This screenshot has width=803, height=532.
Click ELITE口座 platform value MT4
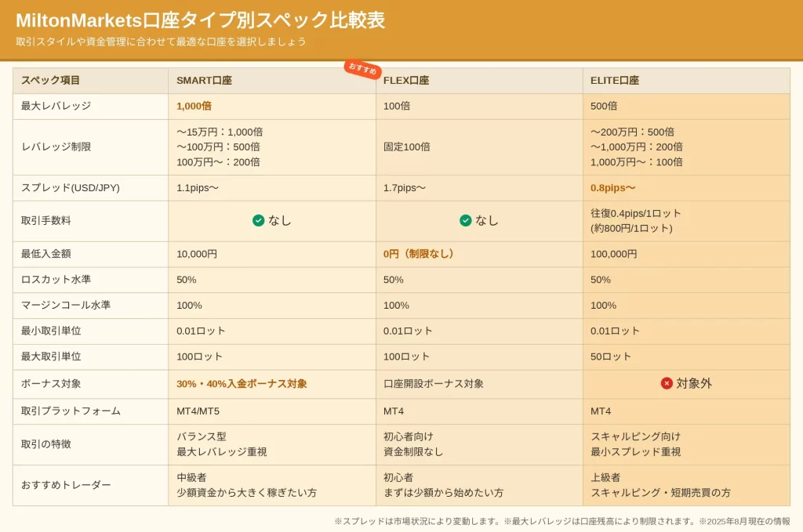(x=601, y=411)
